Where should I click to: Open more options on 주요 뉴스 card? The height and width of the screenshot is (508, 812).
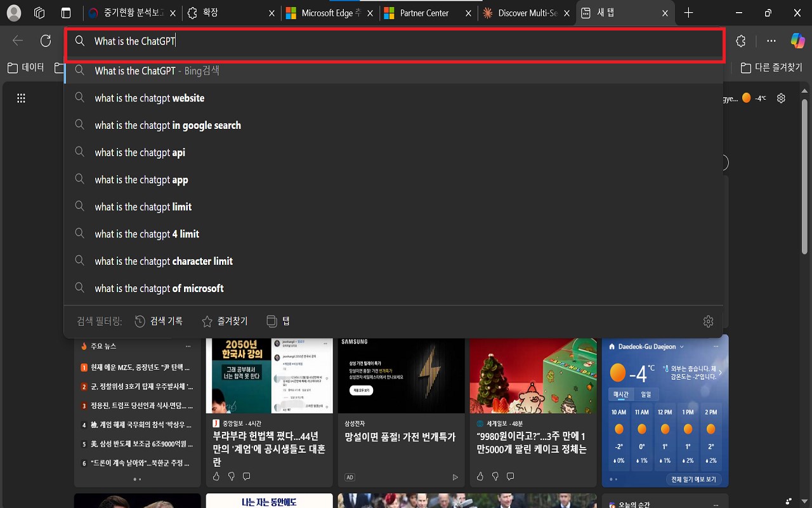click(188, 347)
